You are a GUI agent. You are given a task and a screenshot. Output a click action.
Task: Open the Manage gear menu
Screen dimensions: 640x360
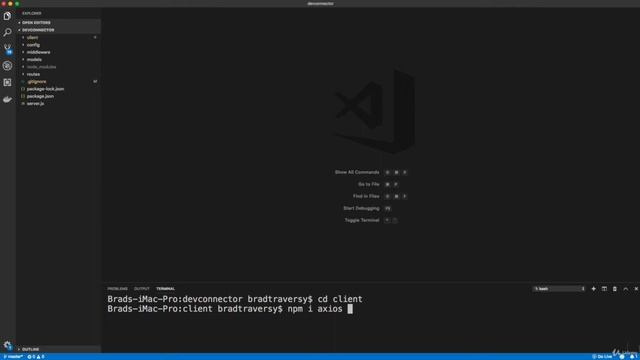pyautogui.click(x=7, y=345)
